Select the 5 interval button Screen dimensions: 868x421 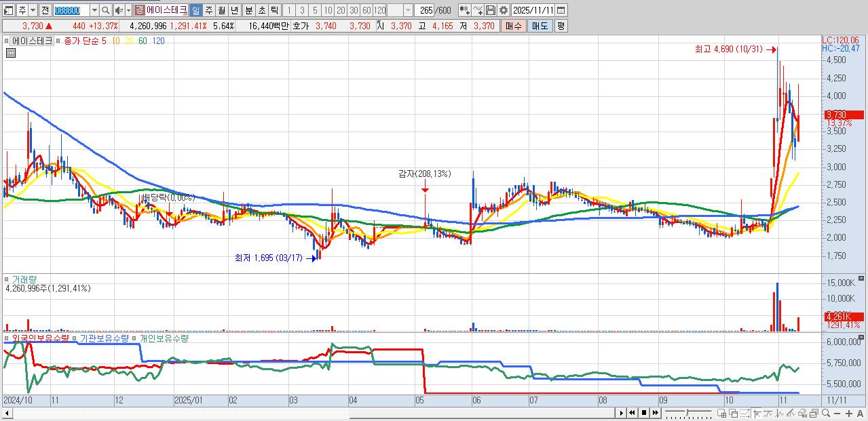[315, 10]
